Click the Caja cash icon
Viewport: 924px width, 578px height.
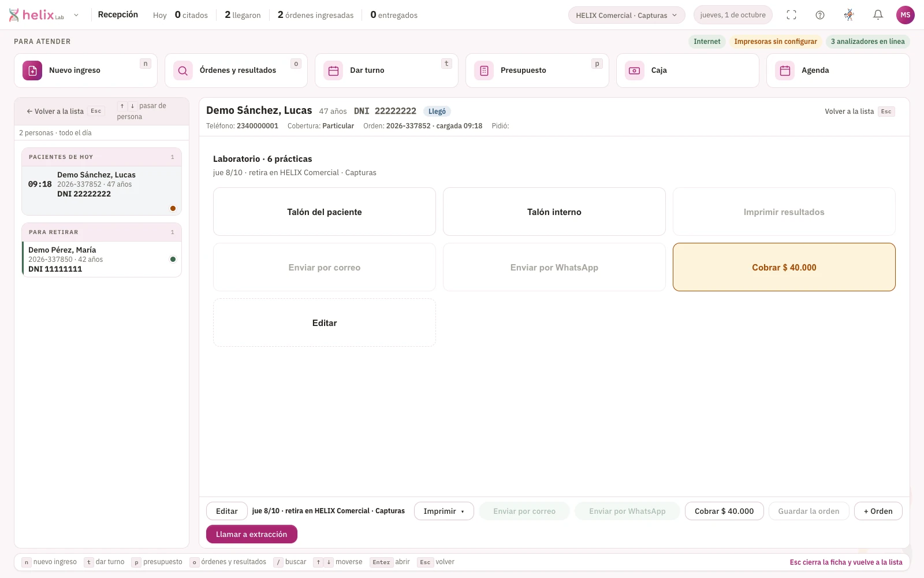634,71
